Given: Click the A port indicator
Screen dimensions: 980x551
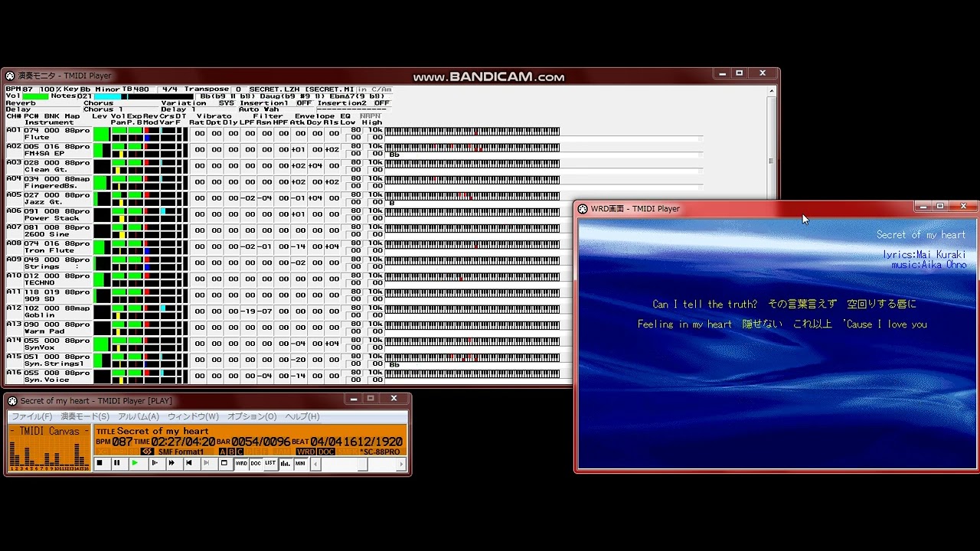Looking at the screenshot, I should pos(223,452).
